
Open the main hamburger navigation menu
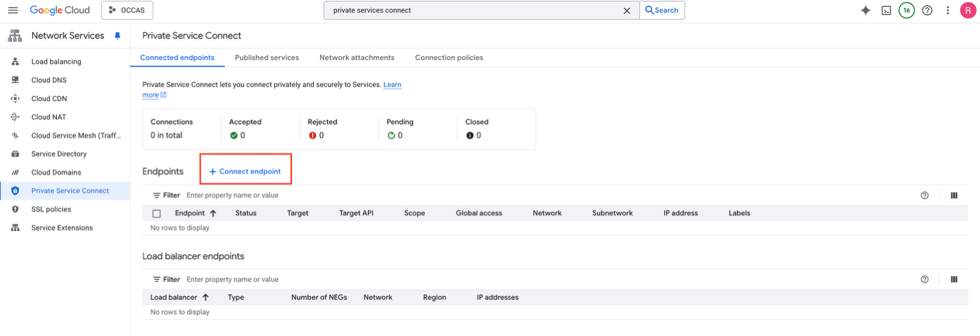[x=12, y=10]
